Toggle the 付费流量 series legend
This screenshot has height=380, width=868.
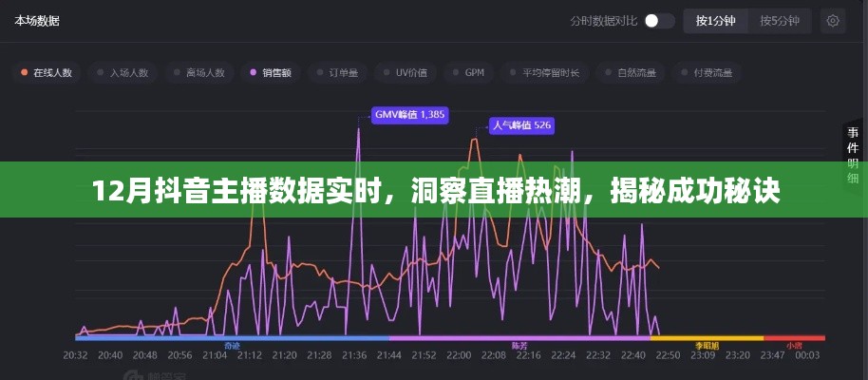click(x=707, y=72)
